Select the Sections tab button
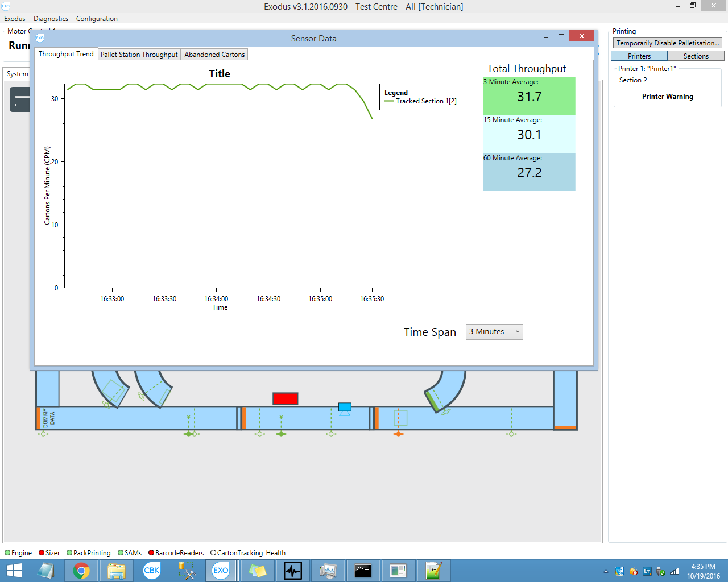 [x=696, y=56]
